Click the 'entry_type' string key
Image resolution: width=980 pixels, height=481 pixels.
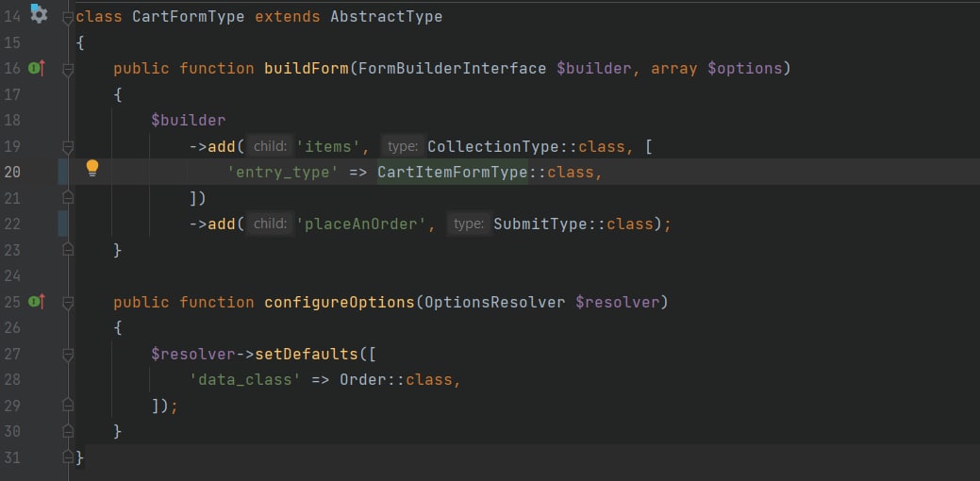283,172
